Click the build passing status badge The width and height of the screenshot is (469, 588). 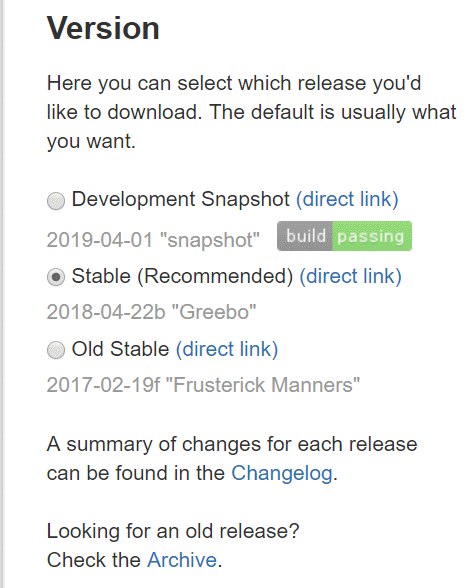(344, 236)
